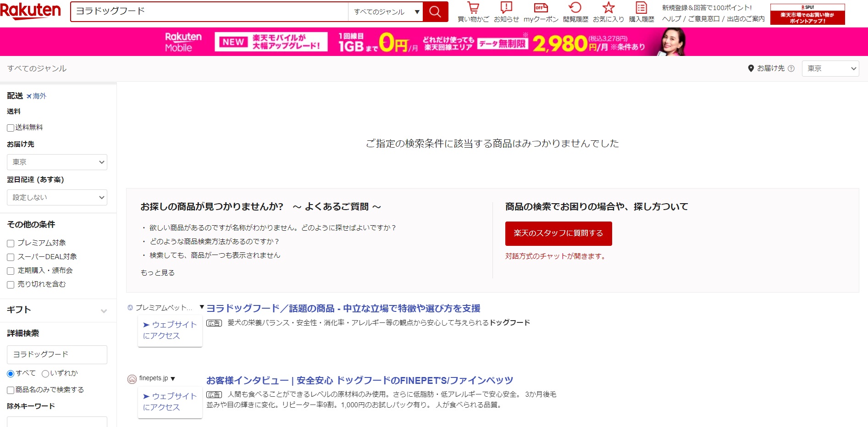
Task: Click the 除外キーワード input field
Action: [57, 422]
